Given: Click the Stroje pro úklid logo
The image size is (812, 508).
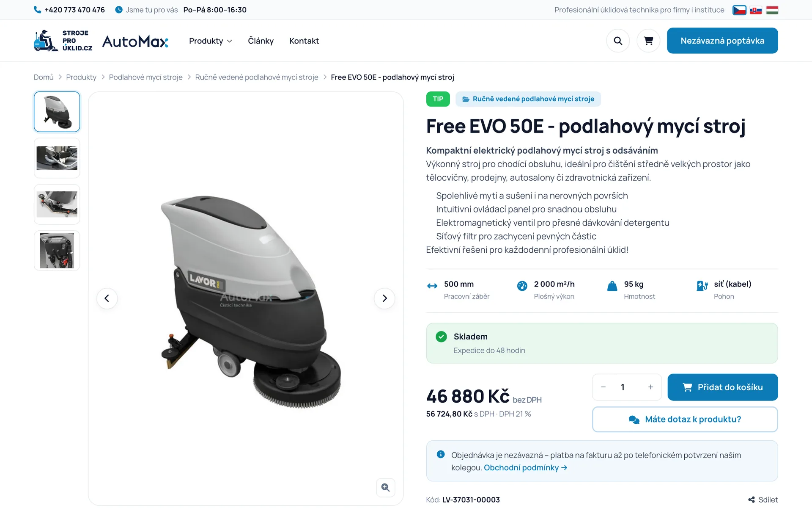Looking at the screenshot, I should [x=63, y=41].
